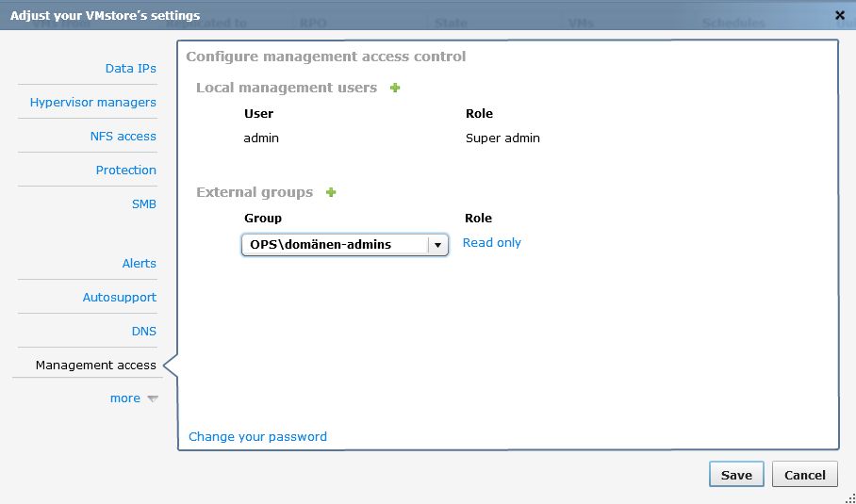Image resolution: width=856 pixels, height=504 pixels.
Task: Open the OPS\domänen-admins group dropdown
Action: [x=436, y=245]
